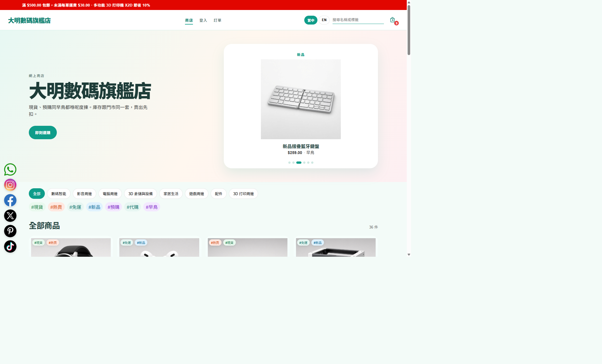Switch language to EN
Viewport: 602px width, 364px height.
tap(324, 20)
